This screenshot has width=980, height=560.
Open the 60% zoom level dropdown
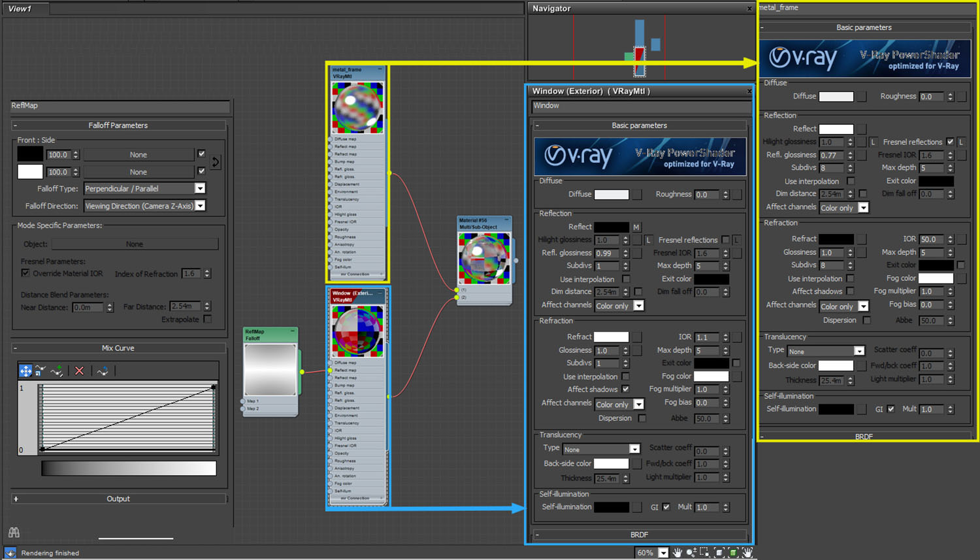click(x=663, y=553)
